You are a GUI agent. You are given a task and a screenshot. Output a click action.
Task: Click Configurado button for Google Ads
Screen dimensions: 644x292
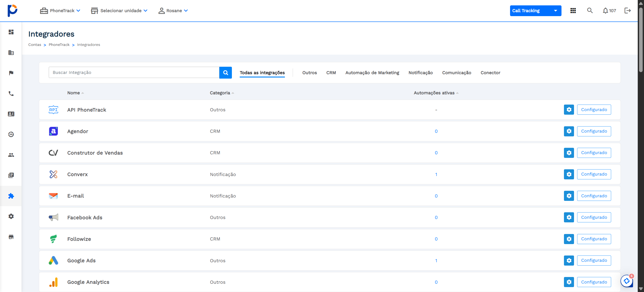coord(594,260)
